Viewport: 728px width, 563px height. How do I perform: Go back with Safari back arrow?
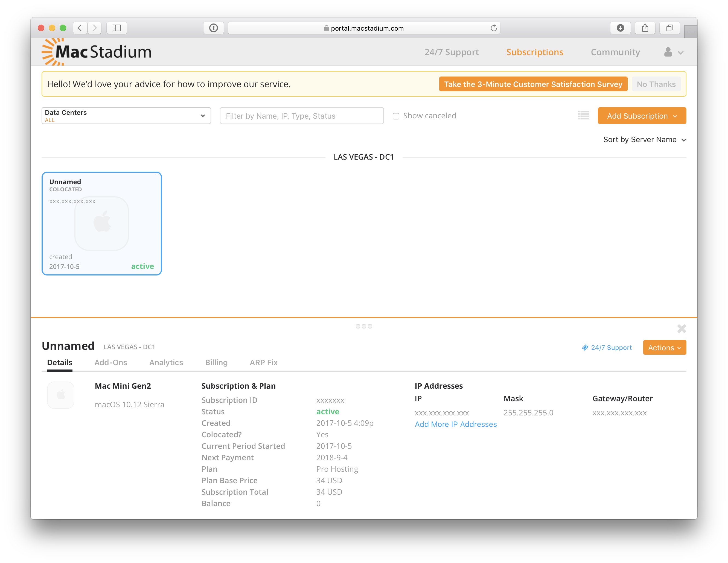coord(80,28)
